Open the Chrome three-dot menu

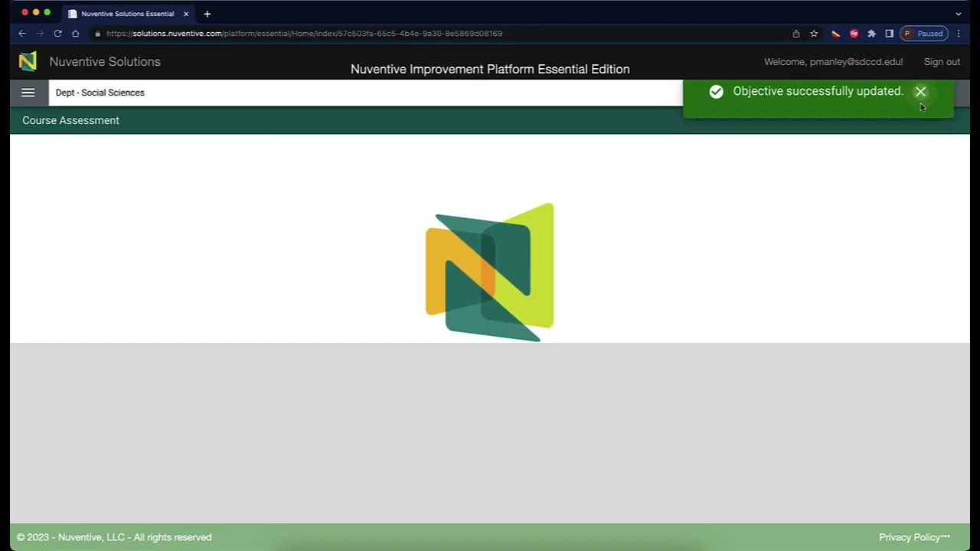959,34
